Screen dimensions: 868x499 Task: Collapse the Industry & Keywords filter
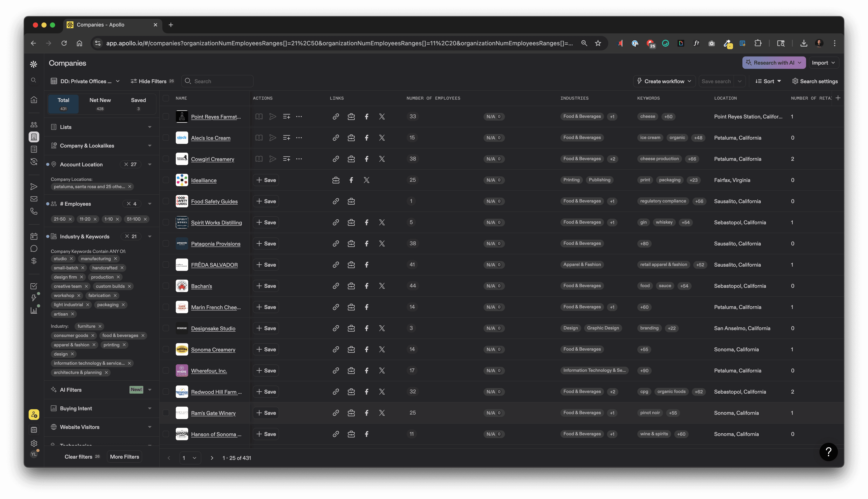150,236
